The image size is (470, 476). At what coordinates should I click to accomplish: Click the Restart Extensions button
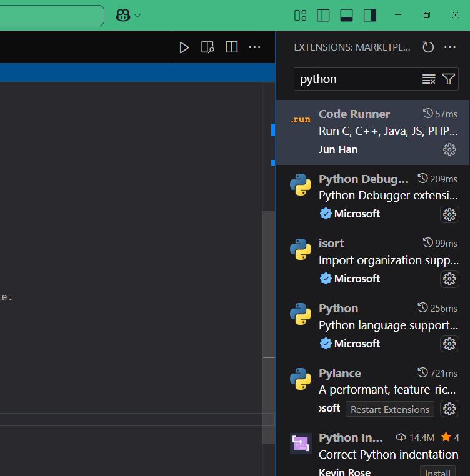coord(390,409)
